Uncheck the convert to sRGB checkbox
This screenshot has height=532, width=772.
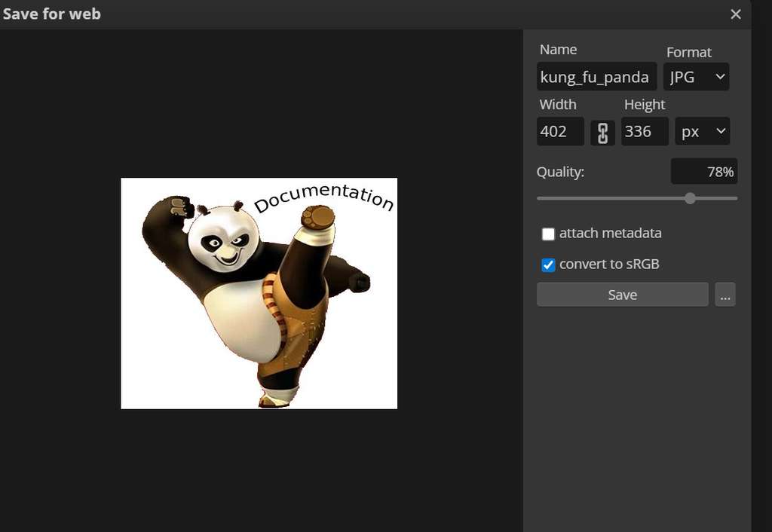click(x=548, y=265)
